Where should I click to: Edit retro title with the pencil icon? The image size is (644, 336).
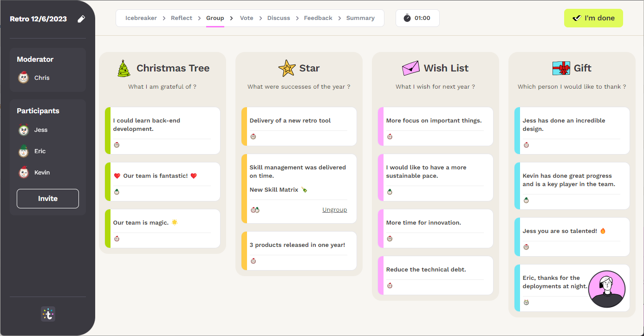[x=81, y=19]
